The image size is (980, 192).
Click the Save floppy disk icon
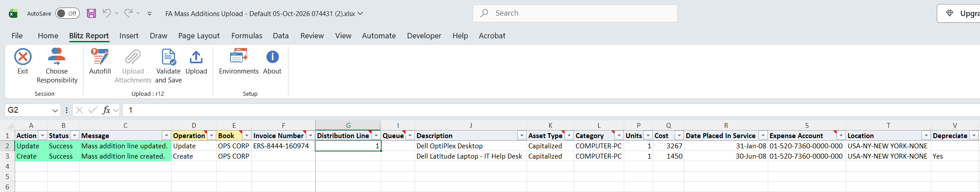point(91,13)
